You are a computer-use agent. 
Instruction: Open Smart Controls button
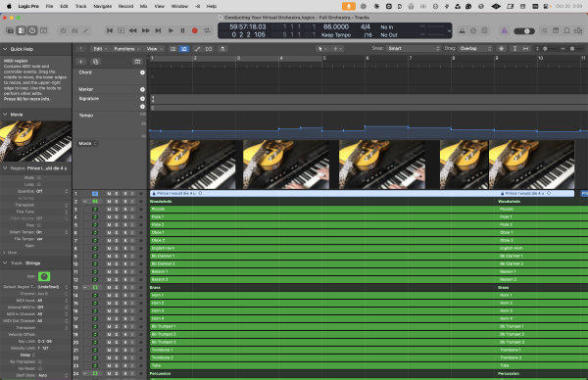(x=63, y=30)
